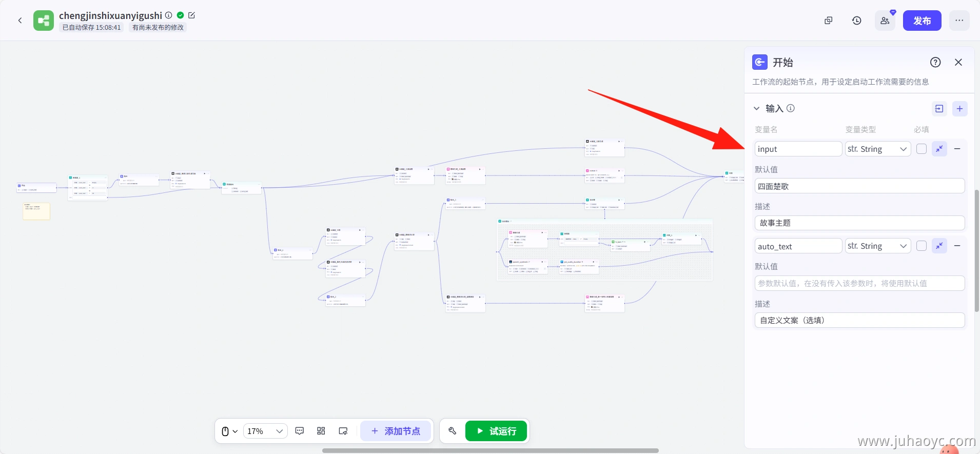This screenshot has height=454, width=980.
Task: Open variable type dropdown for input
Action: click(877, 149)
